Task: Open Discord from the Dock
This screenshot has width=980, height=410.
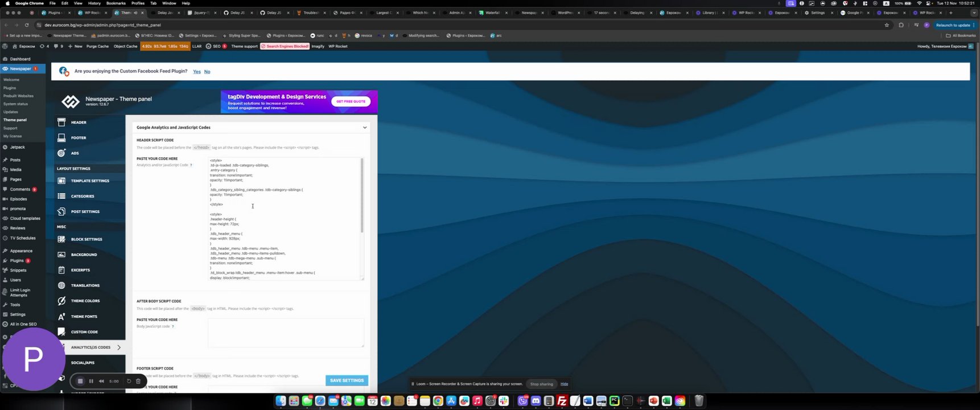Action: (536, 401)
